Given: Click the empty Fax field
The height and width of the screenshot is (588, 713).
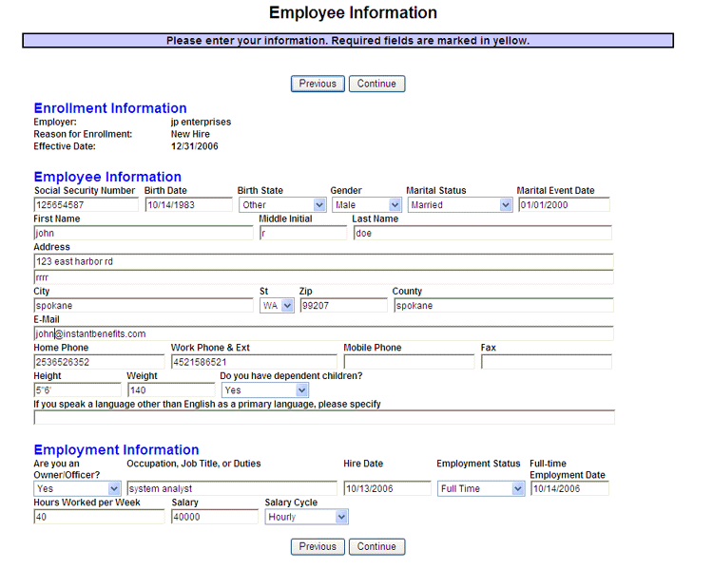Looking at the screenshot, I should pyautogui.click(x=546, y=362).
